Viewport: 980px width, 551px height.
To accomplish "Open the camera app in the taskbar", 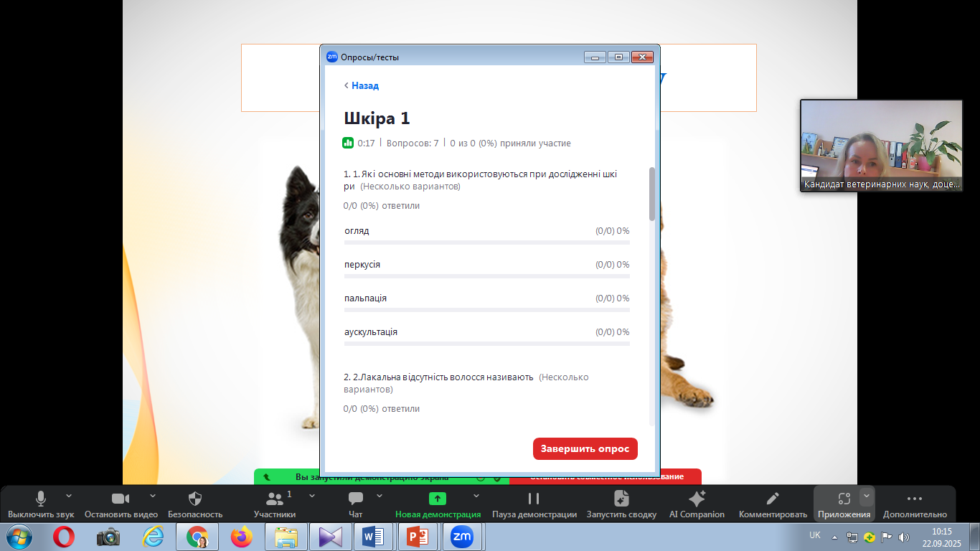I will [108, 537].
